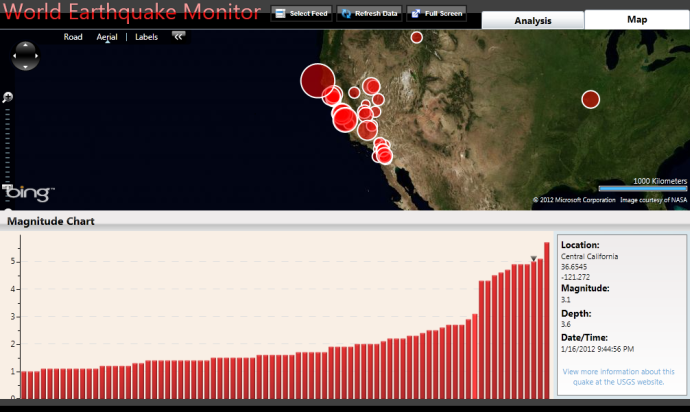Image resolution: width=690 pixels, height=412 pixels.
Task: Click the 1/16/2012 9:44:56 PM timestamp
Action: (597, 349)
